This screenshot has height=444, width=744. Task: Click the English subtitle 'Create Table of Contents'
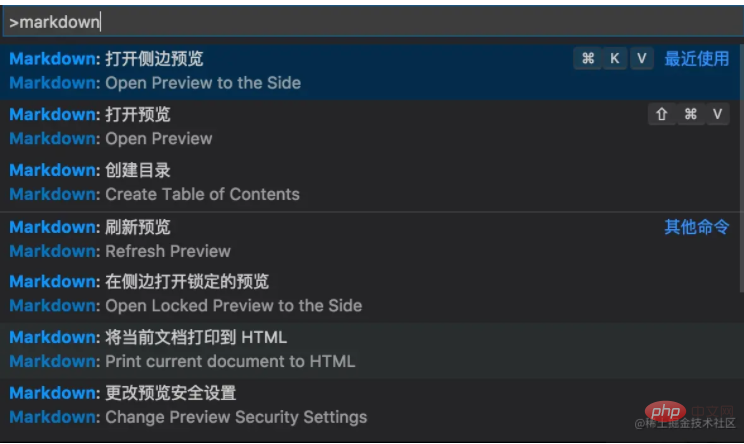[202, 194]
